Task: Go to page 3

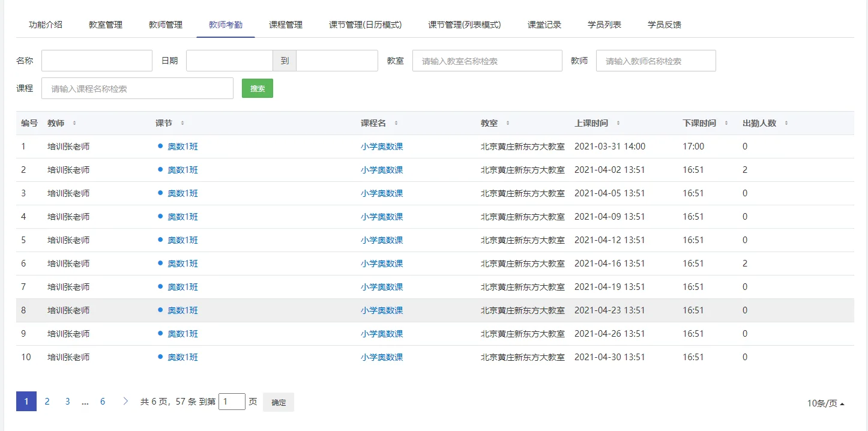Action: [x=68, y=402]
